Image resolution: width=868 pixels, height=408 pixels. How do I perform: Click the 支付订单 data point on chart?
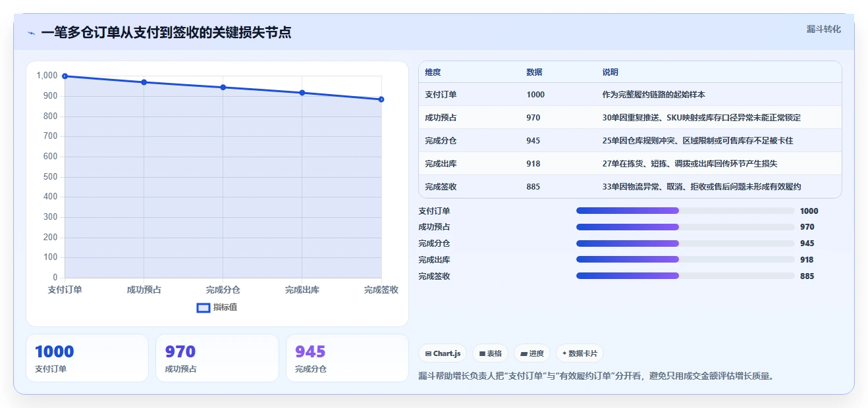point(65,76)
